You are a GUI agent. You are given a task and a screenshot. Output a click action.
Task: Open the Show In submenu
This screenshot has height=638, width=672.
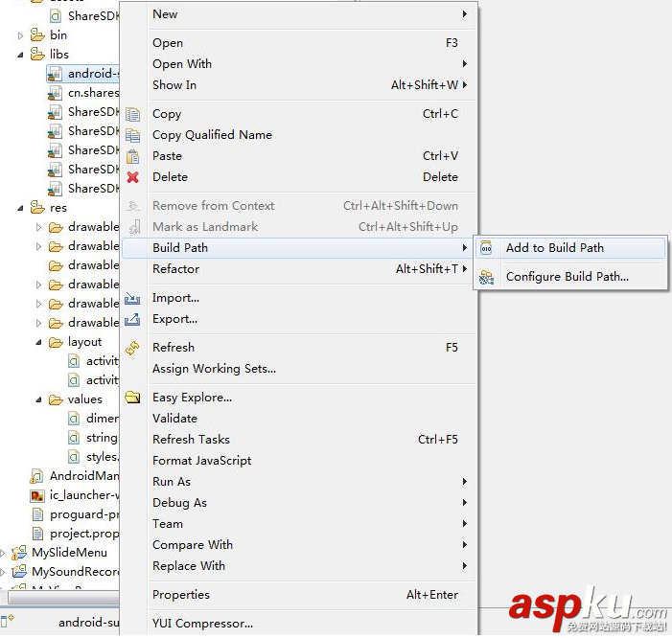(300, 85)
